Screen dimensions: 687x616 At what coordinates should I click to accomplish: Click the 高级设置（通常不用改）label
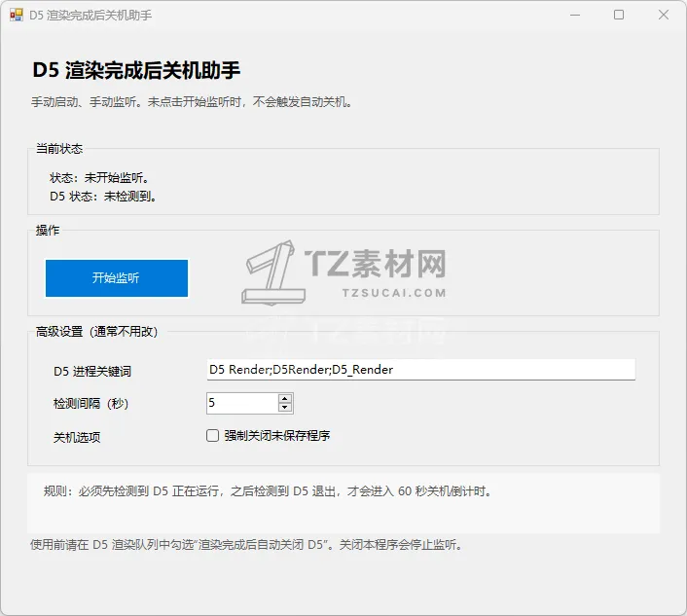pyautogui.click(x=97, y=332)
